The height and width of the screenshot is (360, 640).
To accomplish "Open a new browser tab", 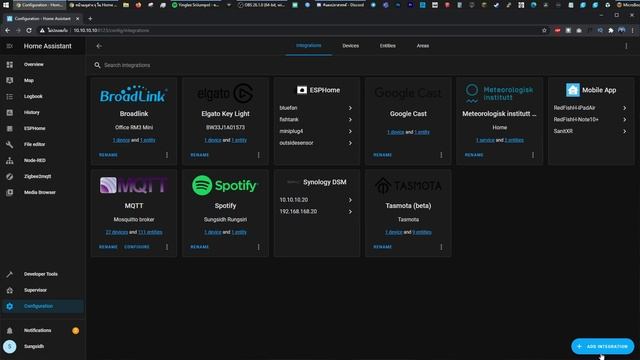I will [x=90, y=19].
